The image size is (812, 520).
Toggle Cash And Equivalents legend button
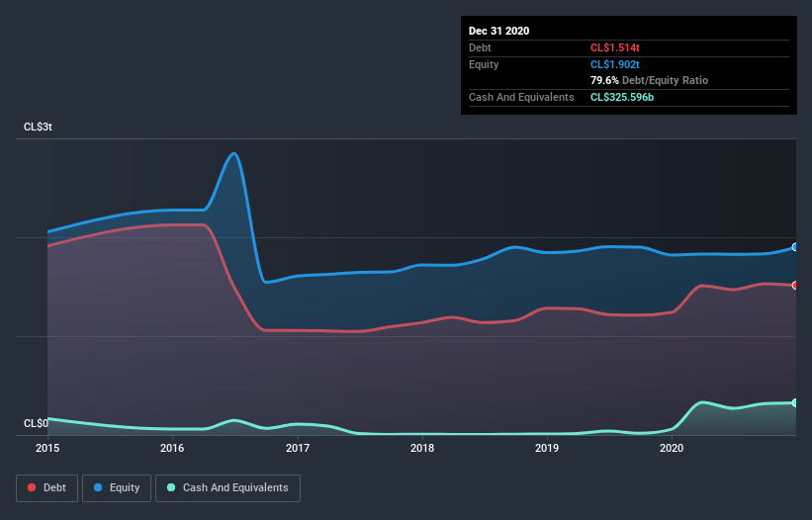tap(227, 488)
